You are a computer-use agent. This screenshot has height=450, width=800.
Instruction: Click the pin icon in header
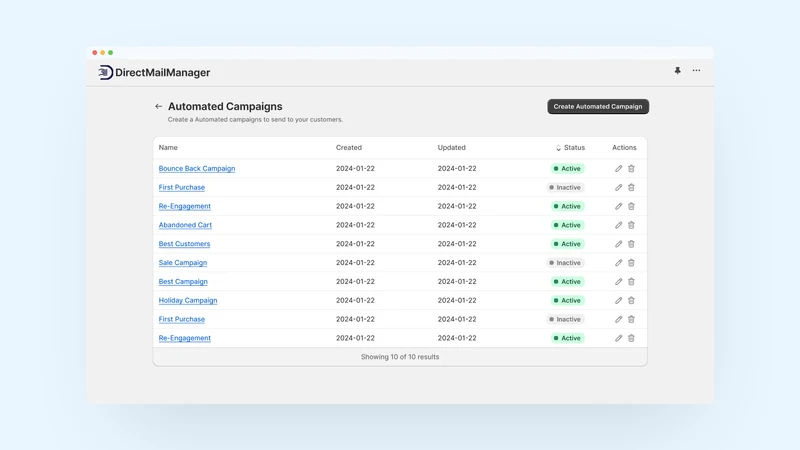click(x=678, y=71)
